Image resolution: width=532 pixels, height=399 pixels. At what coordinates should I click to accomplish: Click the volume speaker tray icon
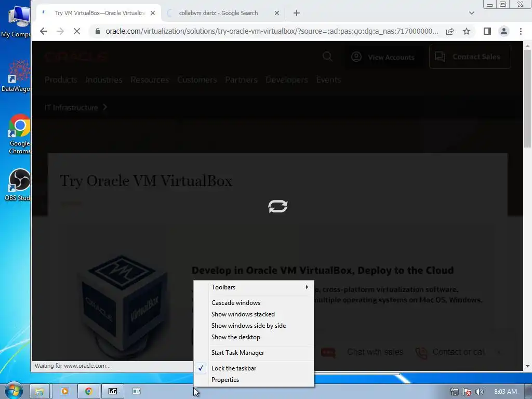point(480,392)
